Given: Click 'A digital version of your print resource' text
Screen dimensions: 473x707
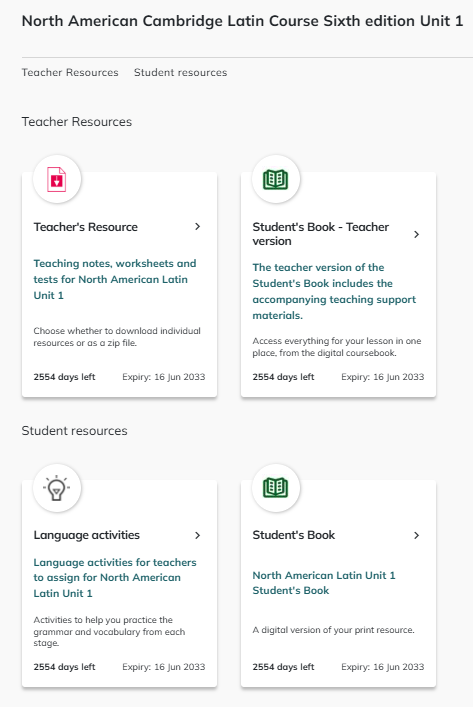Looking at the screenshot, I should click(333, 630).
